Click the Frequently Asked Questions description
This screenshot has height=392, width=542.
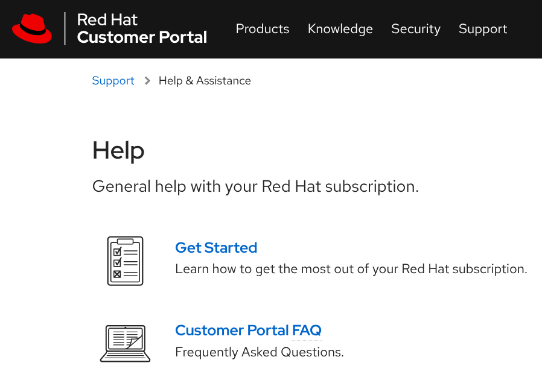pyautogui.click(x=260, y=352)
